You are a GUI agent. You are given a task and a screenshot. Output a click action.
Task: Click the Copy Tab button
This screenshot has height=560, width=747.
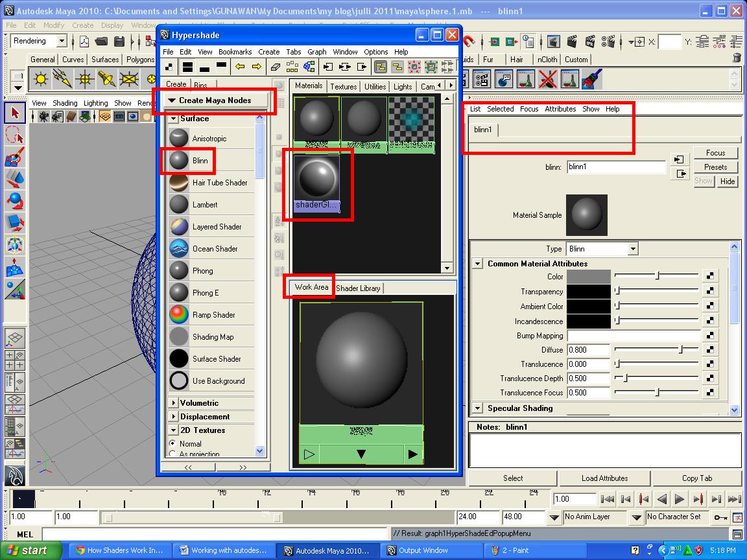click(x=697, y=478)
